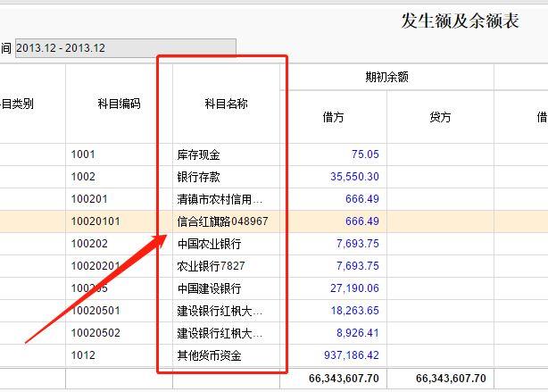Click debit value 7,693.75 for 农业银行7827
548x392 pixels.
tap(358, 266)
